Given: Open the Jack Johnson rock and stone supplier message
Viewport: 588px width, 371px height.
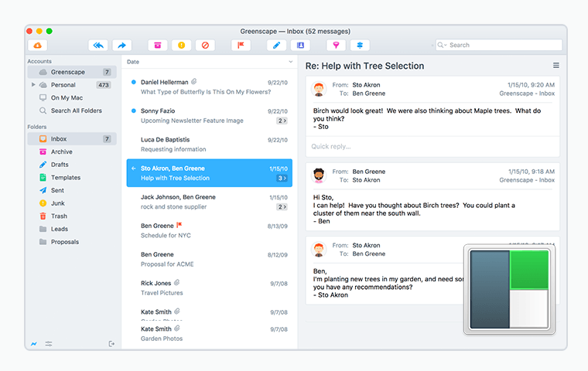Looking at the screenshot, I should [x=209, y=202].
